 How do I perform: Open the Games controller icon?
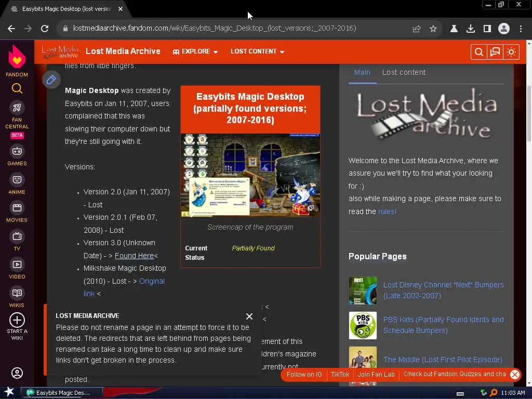(x=17, y=151)
